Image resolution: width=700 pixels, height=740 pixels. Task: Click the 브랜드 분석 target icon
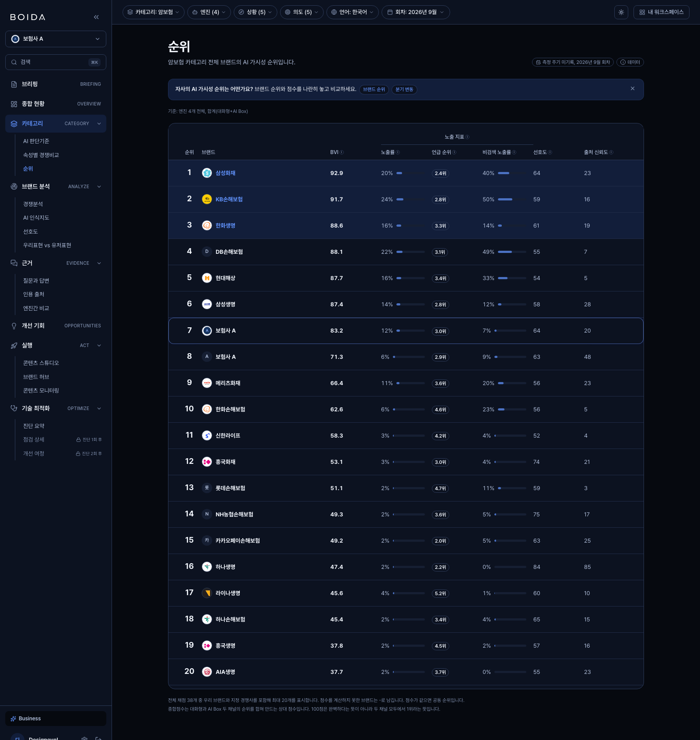pos(14,186)
